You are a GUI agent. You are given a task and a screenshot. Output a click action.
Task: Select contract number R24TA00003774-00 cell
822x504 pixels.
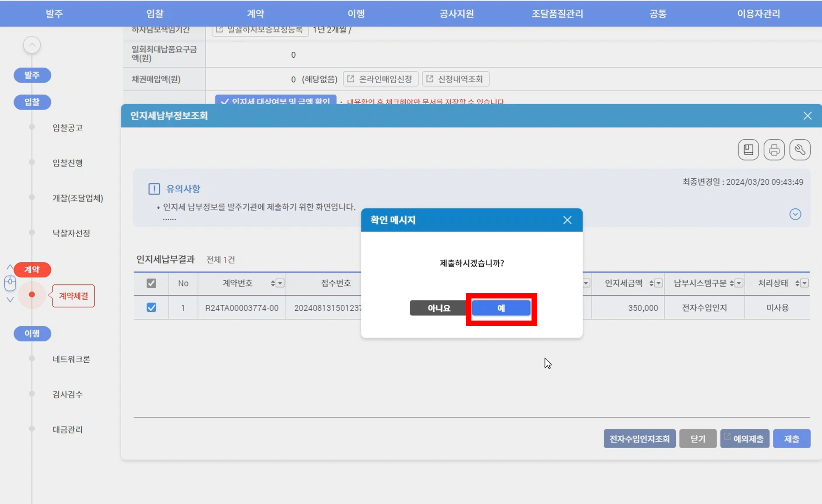[241, 307]
